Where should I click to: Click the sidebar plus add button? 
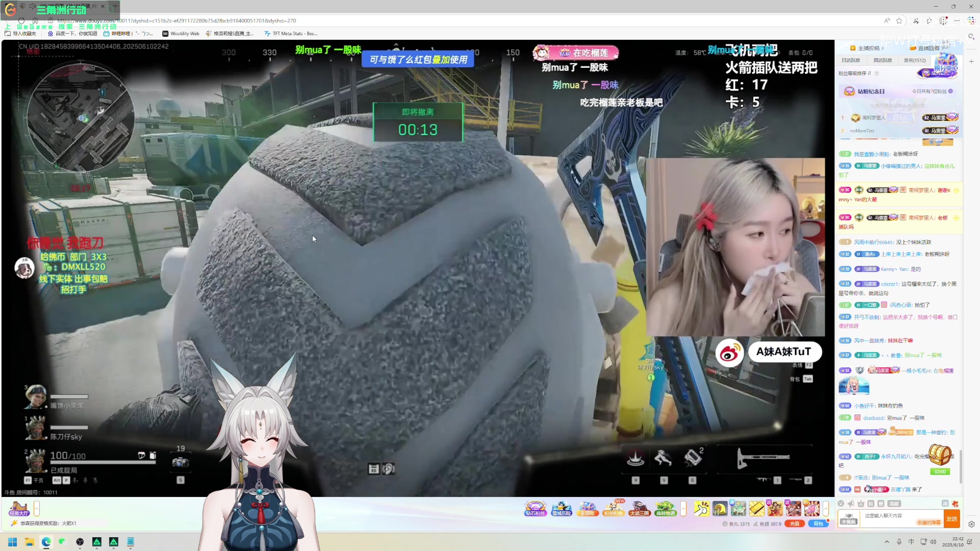971,61
